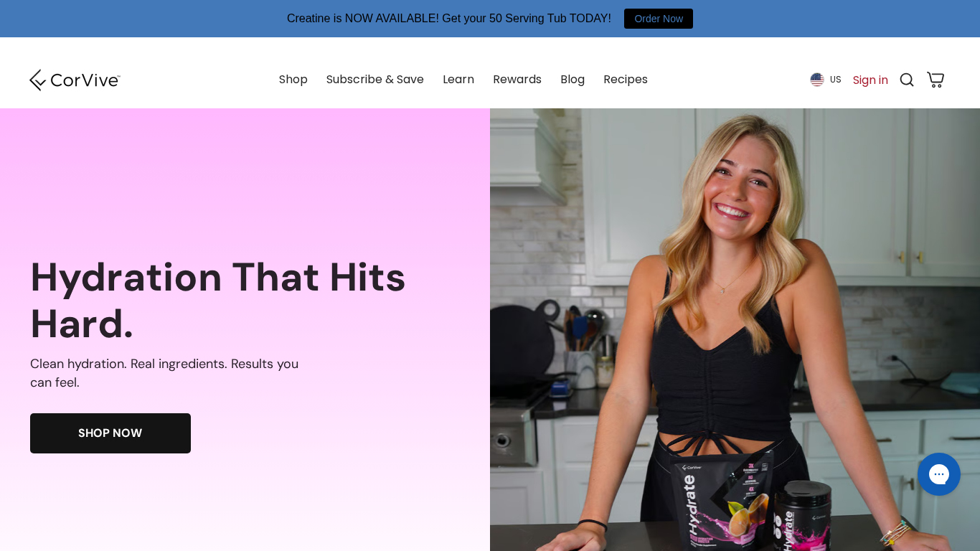The width and height of the screenshot is (980, 551).
Task: Click the CorVive logo
Action: click(75, 80)
